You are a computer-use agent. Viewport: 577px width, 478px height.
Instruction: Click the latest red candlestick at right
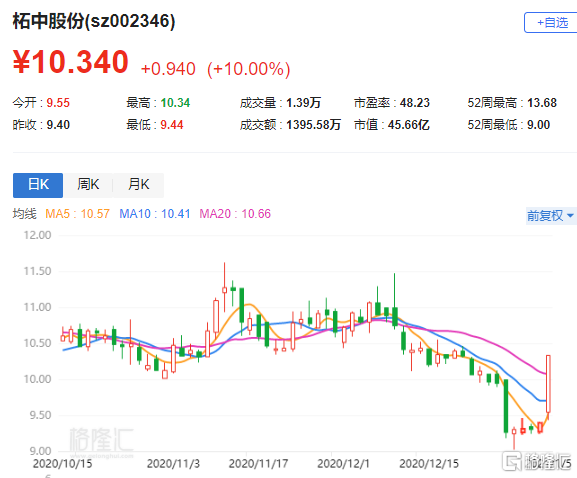click(x=548, y=384)
